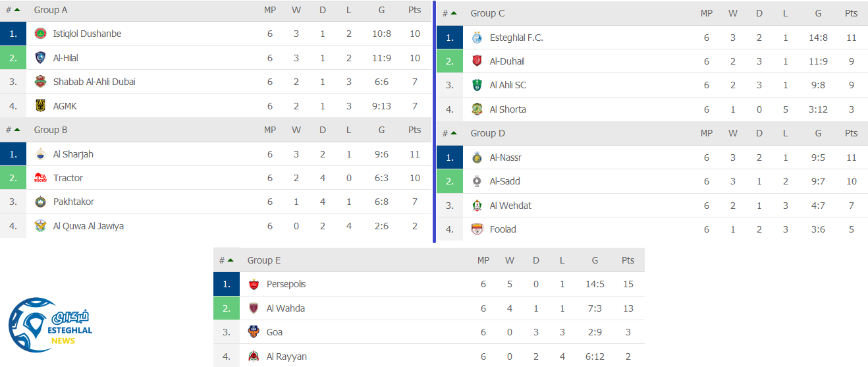Screen dimensions: 868x367
Task: Click the Al-Nassr team badge
Action: point(477,157)
